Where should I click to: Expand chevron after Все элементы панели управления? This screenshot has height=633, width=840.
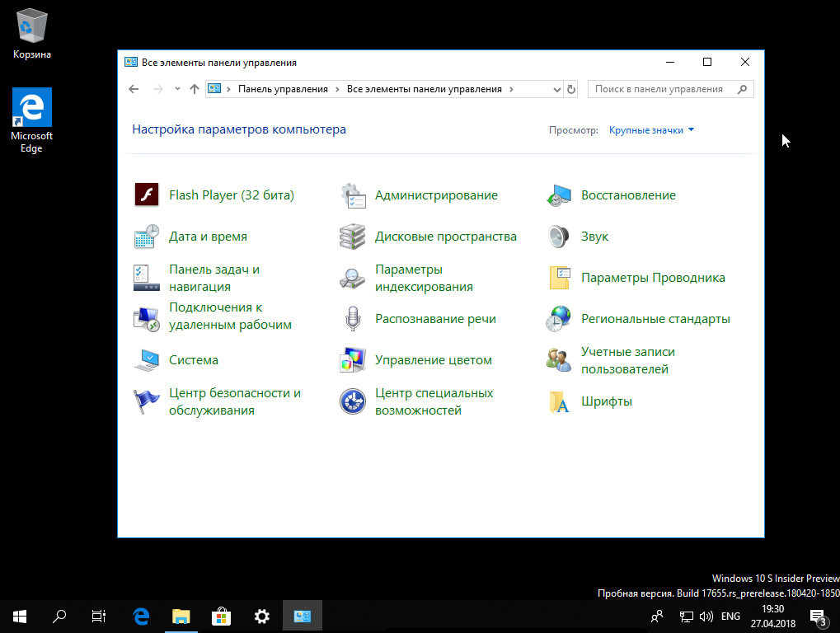tap(511, 90)
